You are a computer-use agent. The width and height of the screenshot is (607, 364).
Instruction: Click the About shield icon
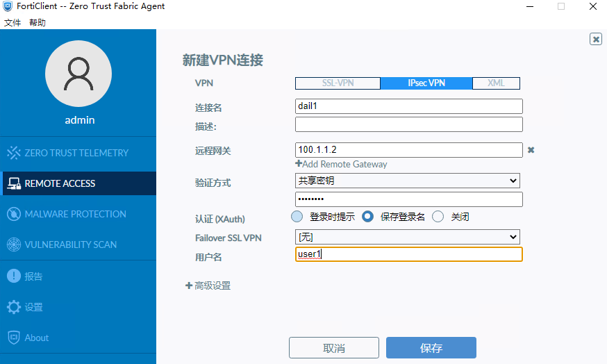click(13, 338)
